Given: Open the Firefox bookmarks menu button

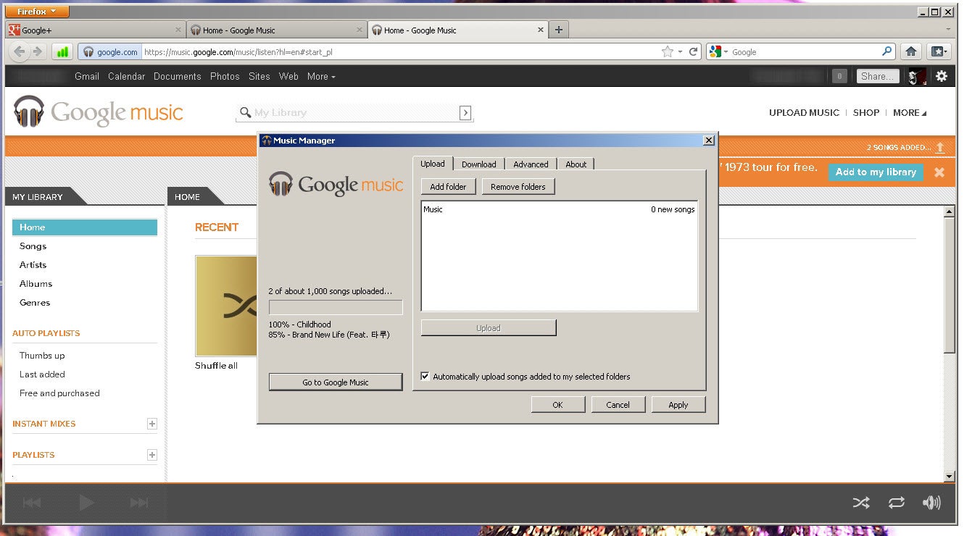Looking at the screenshot, I should tap(939, 52).
